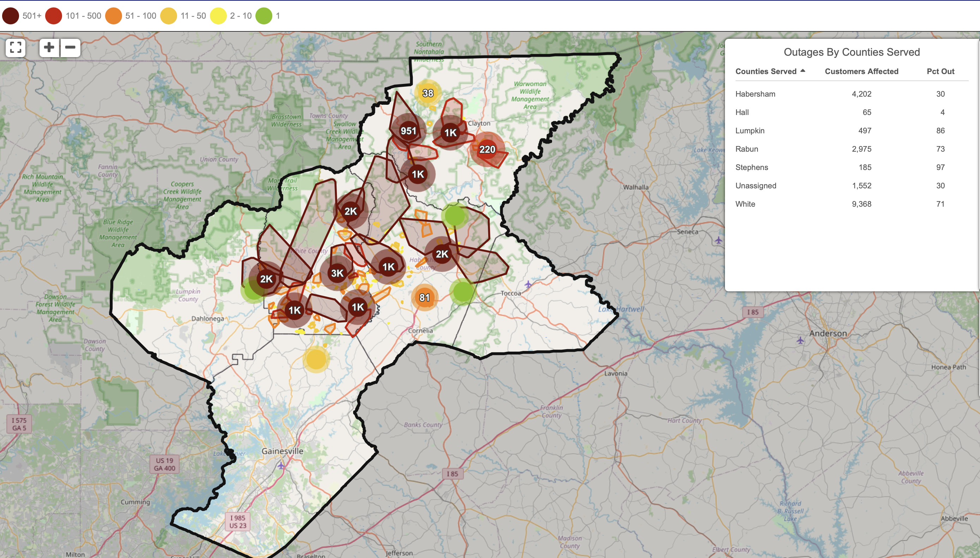Open the 3K outage cluster marker
Screen dimensions: 980x558
pyautogui.click(x=337, y=273)
